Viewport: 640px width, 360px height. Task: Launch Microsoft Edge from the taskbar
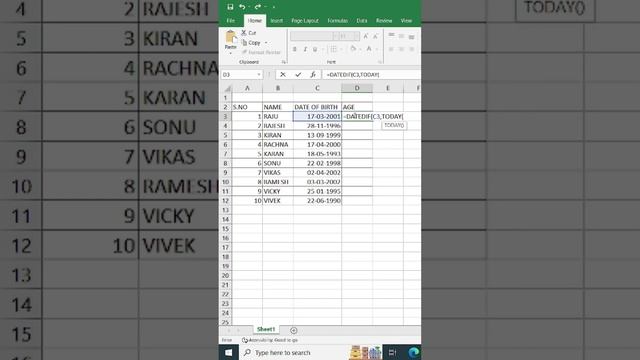coord(413,352)
